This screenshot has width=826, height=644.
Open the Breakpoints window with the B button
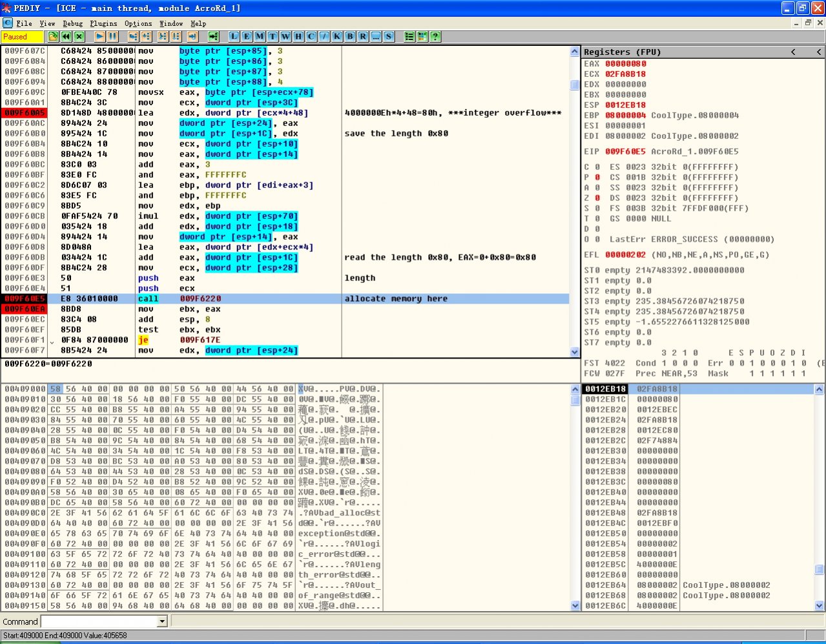point(350,37)
